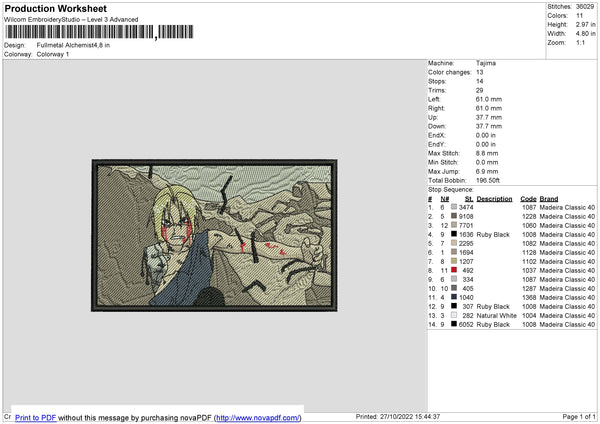This screenshot has height=424, width=600.
Task: Click the 'Stop Sequence:' heading
Action: (450, 189)
